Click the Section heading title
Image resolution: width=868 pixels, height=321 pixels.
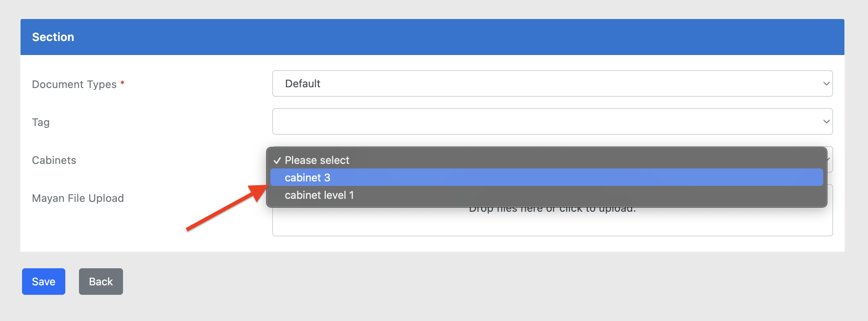(53, 37)
